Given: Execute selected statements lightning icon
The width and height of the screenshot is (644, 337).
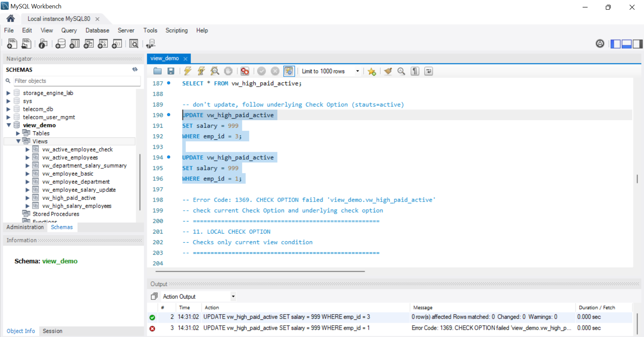Looking at the screenshot, I should (x=188, y=71).
